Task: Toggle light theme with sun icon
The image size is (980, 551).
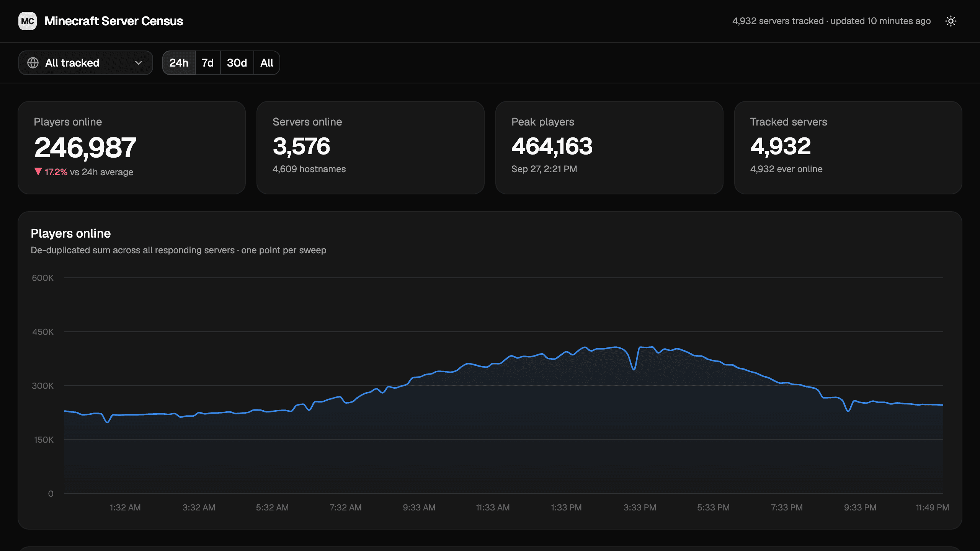Action: pyautogui.click(x=951, y=21)
